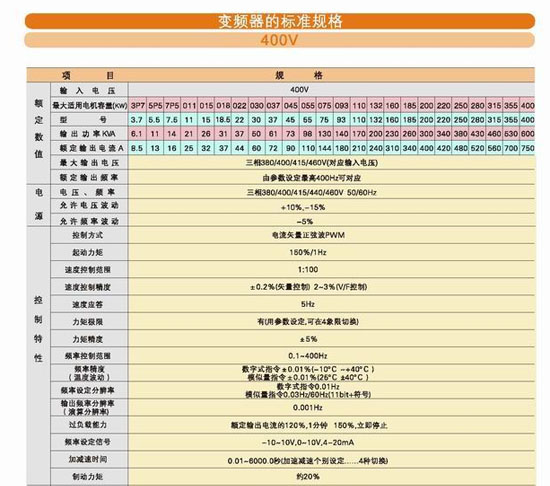
Task: Select the 起动力矩 row label
Action: click(89, 252)
